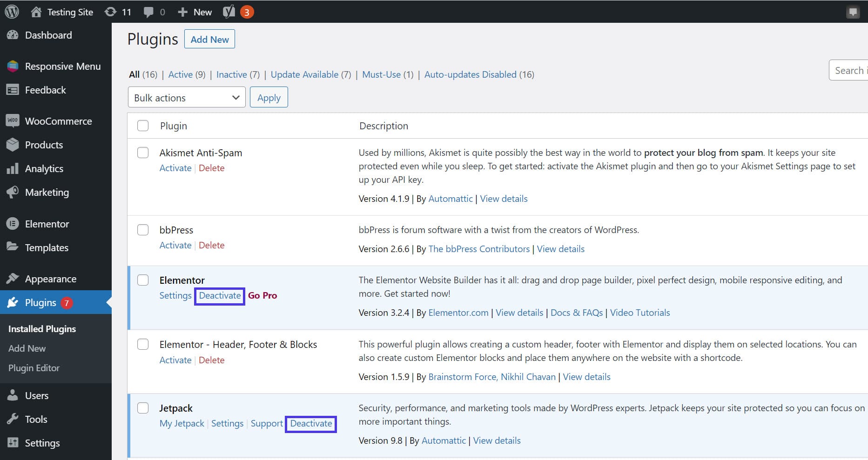Viewport: 868px width, 460px height.
Task: Check the select-all plugins checkbox
Action: (142, 126)
